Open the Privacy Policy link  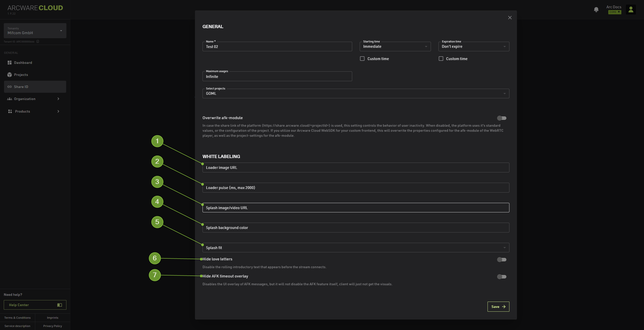(53, 326)
